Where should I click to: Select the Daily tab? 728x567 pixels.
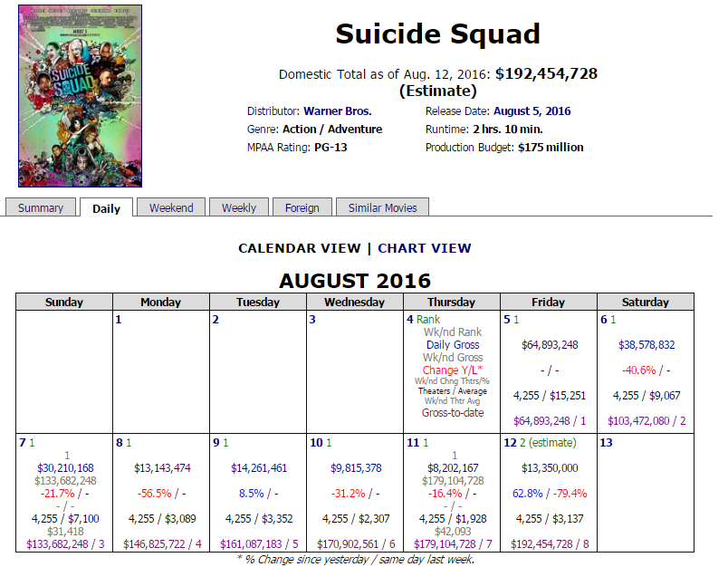106,208
